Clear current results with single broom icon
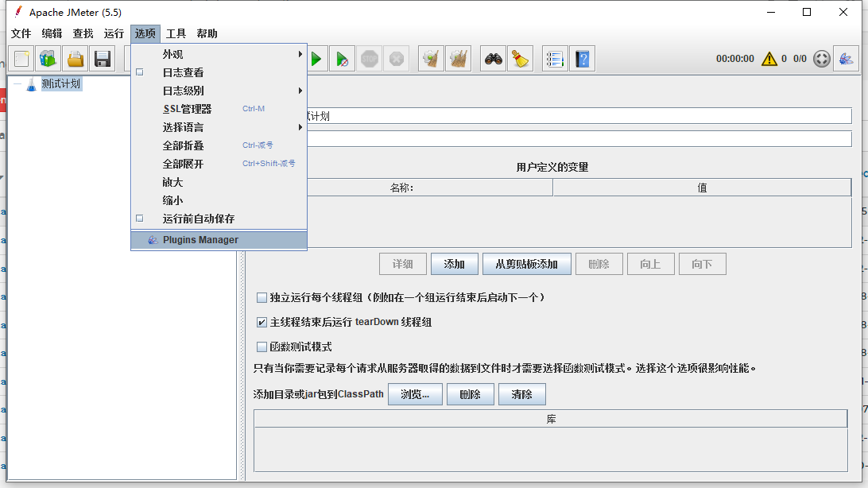 coord(432,59)
